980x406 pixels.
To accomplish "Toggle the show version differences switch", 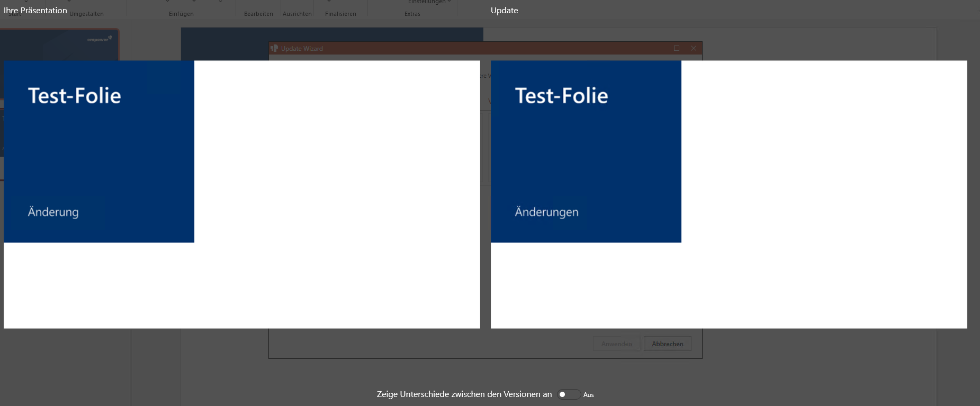I will point(569,394).
